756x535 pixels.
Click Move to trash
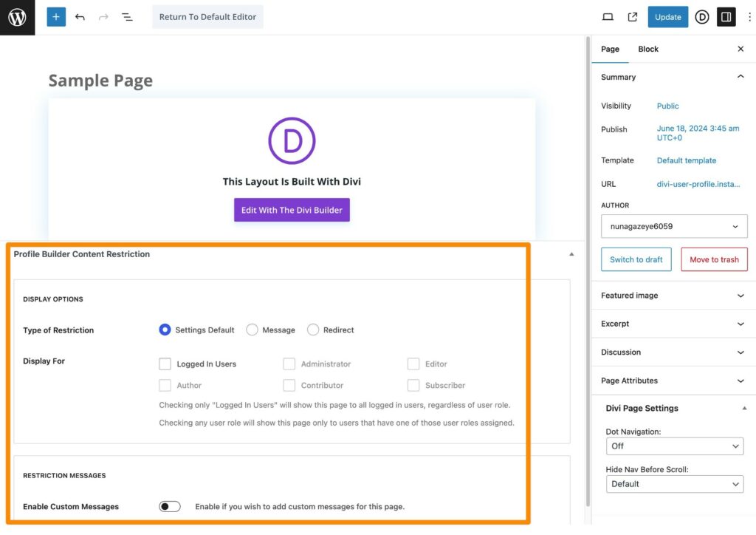714,259
